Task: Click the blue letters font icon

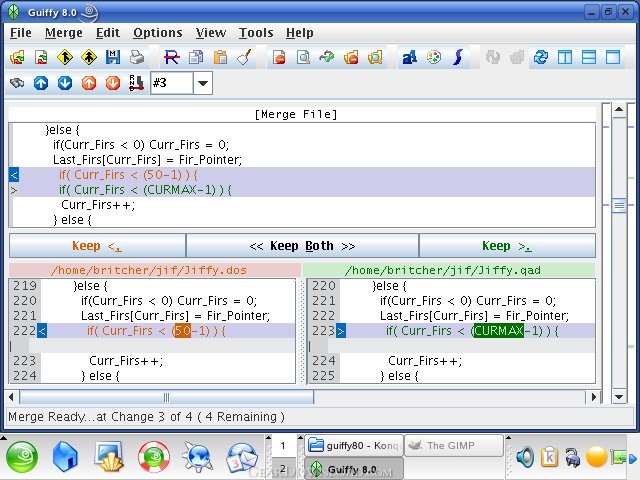Action: [410, 57]
